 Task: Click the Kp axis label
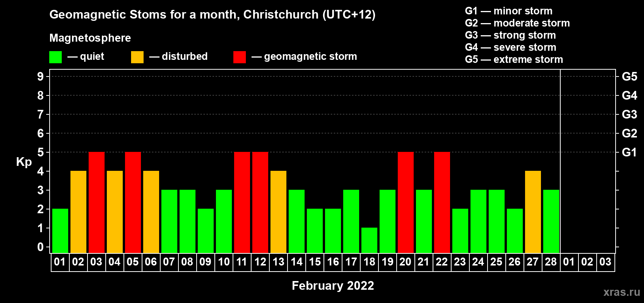tap(24, 162)
